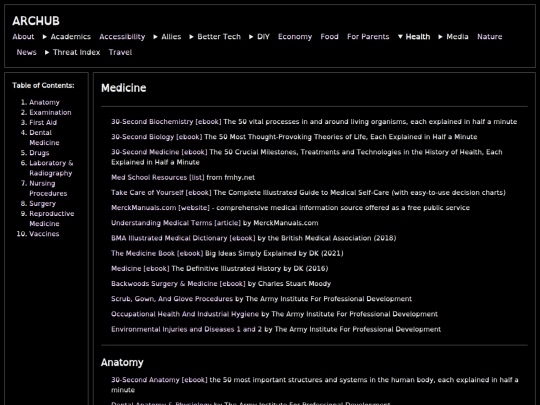Jump to Drugs in contents list
Screen dimensions: 540x405
tap(39, 153)
